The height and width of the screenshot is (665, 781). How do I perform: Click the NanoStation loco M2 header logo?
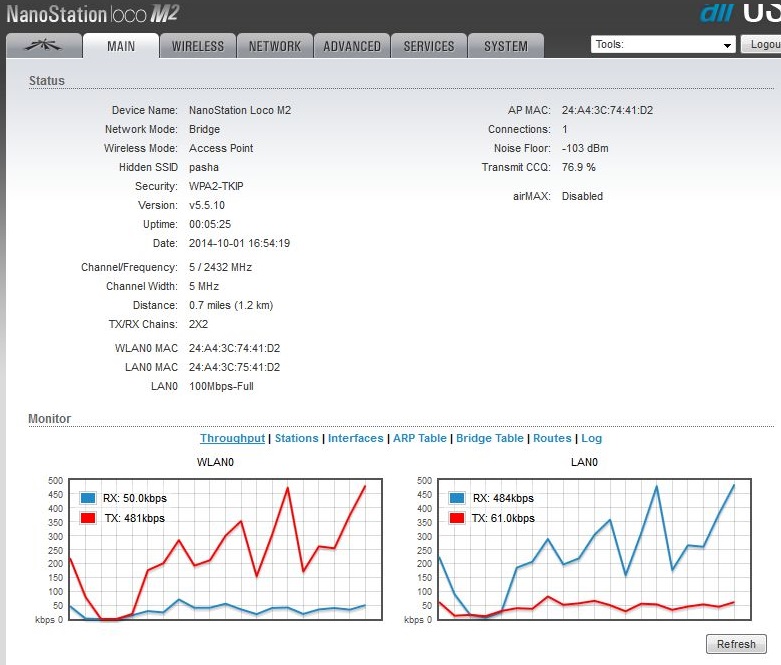click(92, 13)
